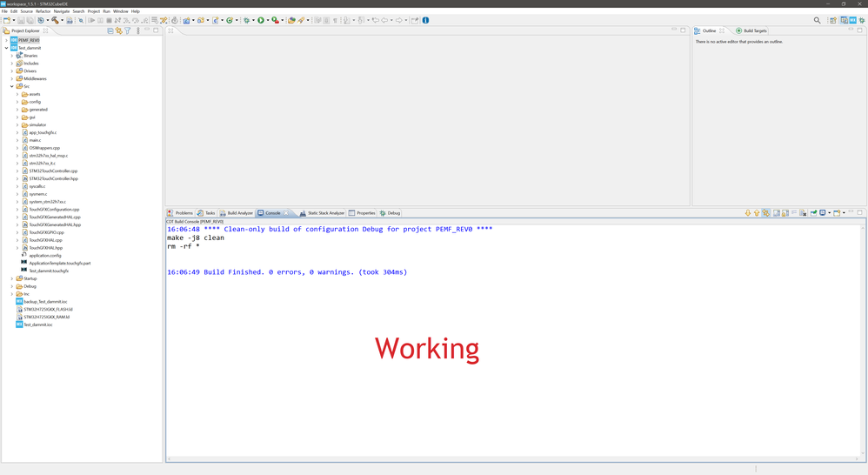Open the Source menu
The height and width of the screenshot is (475, 868).
point(27,11)
